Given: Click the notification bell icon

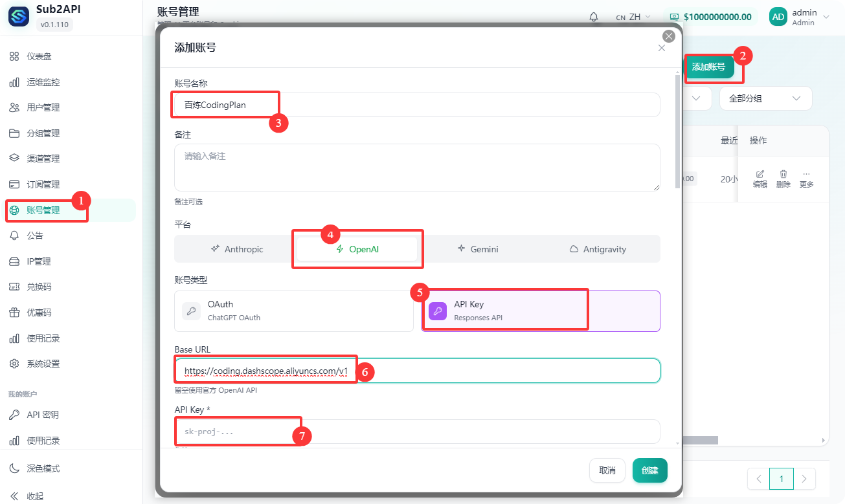Looking at the screenshot, I should tap(594, 17).
